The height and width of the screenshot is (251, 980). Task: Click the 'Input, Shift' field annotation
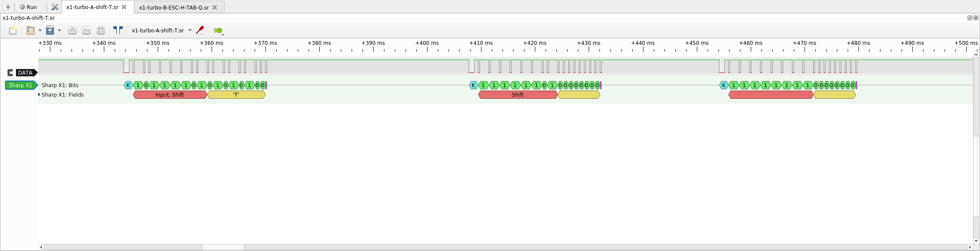point(170,95)
